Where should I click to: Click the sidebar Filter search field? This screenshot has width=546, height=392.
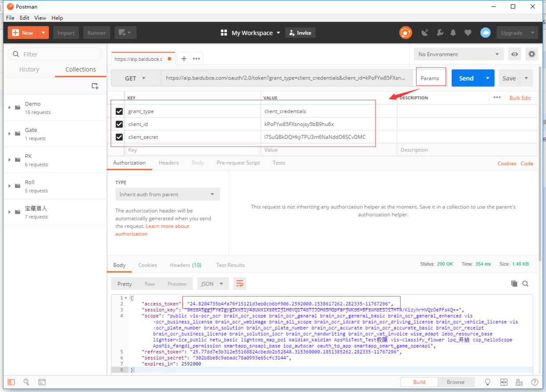[55, 54]
